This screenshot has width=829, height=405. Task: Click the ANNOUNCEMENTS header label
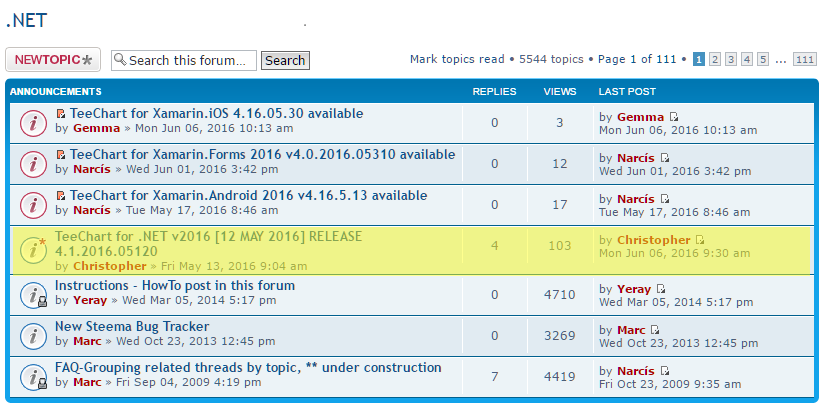[56, 91]
